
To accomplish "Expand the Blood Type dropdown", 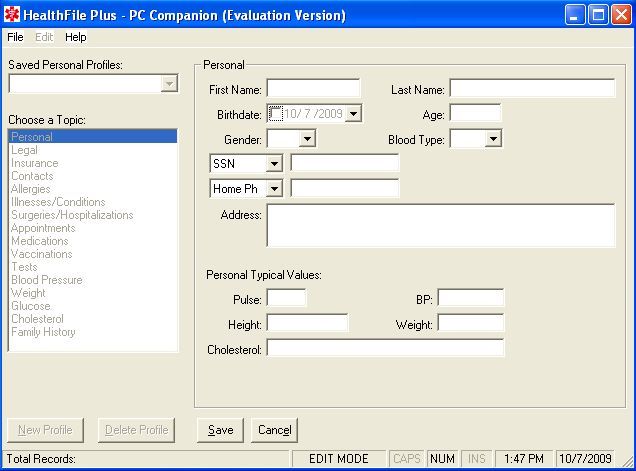I will tap(493, 139).
